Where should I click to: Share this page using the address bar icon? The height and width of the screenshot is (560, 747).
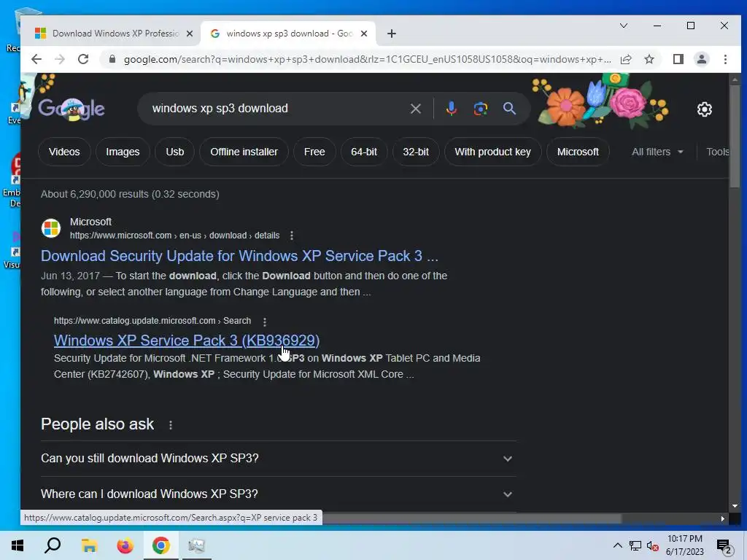pyautogui.click(x=626, y=59)
